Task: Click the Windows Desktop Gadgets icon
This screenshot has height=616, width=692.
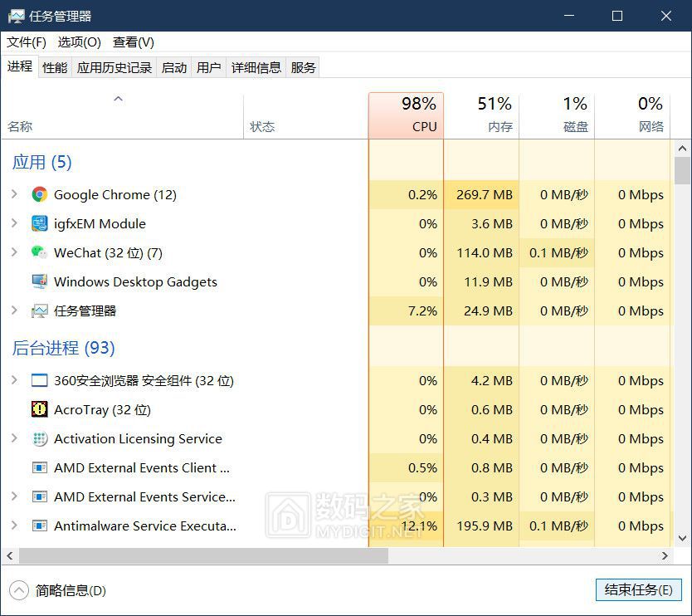Action: click(x=39, y=282)
